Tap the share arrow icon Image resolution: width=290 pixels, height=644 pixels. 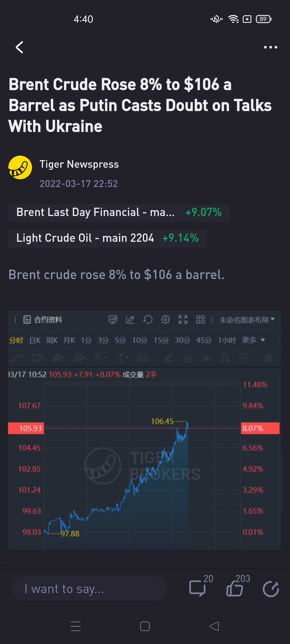(x=271, y=589)
